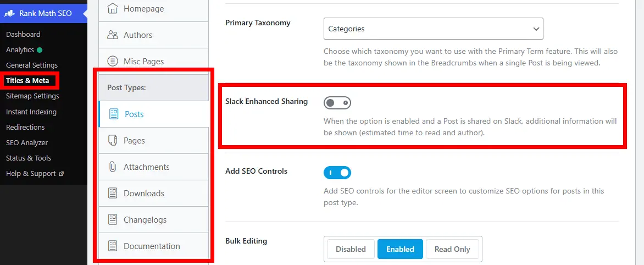The height and width of the screenshot is (265, 644).
Task: Click the Attachments paperclip icon
Action: pyautogui.click(x=113, y=167)
